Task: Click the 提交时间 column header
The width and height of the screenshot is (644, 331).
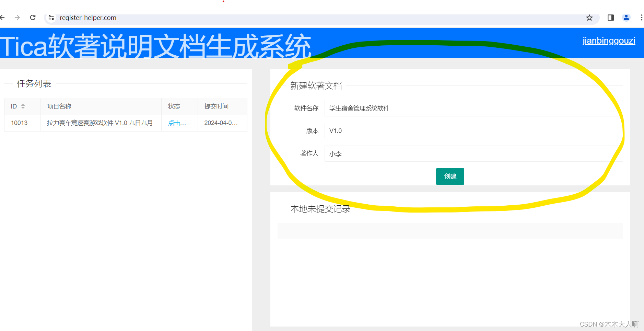Action: click(222, 106)
